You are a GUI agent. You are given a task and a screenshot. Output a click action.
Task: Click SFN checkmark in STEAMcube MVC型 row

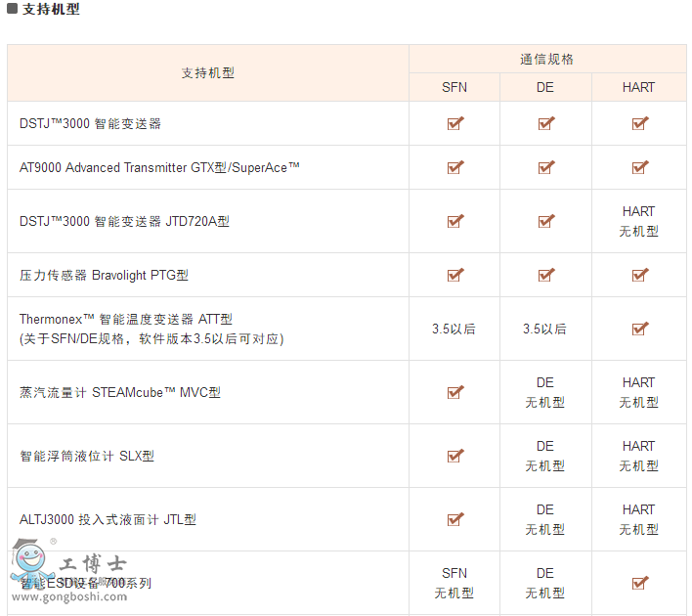pyautogui.click(x=455, y=392)
